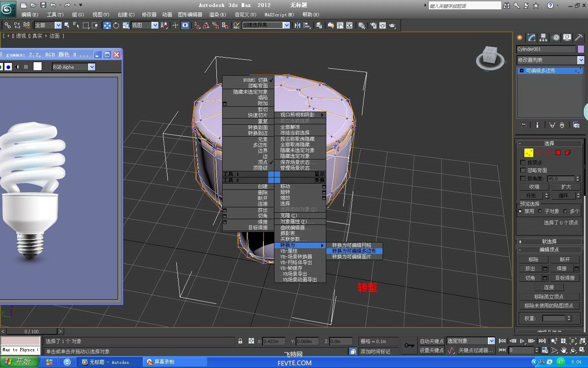Click the 目标焊接 button
Screen dimensions: 588x368
pos(565,278)
